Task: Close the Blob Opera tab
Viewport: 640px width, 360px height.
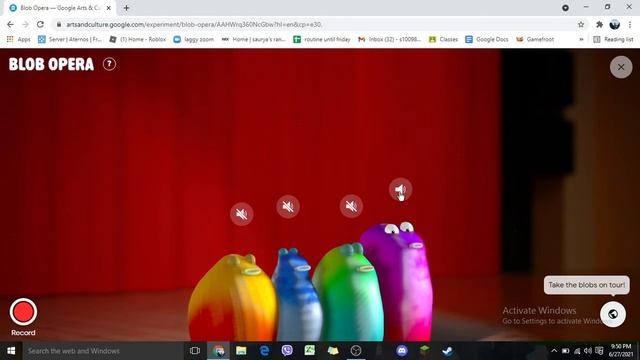Action: click(x=109, y=8)
